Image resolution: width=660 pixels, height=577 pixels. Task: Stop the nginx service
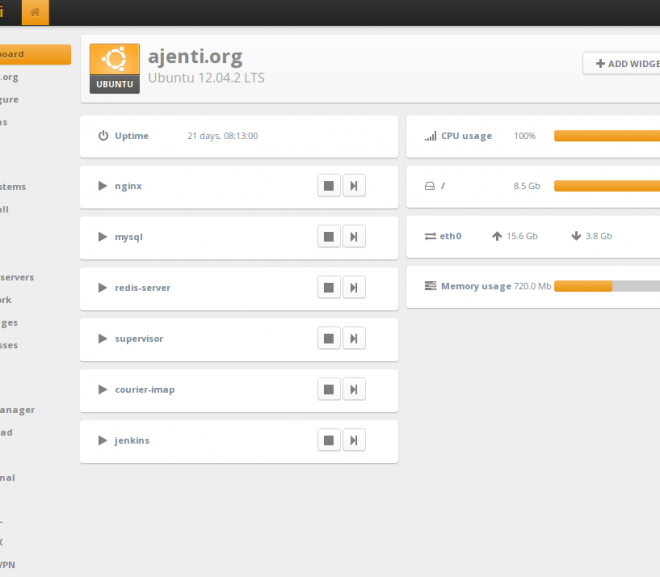click(329, 186)
